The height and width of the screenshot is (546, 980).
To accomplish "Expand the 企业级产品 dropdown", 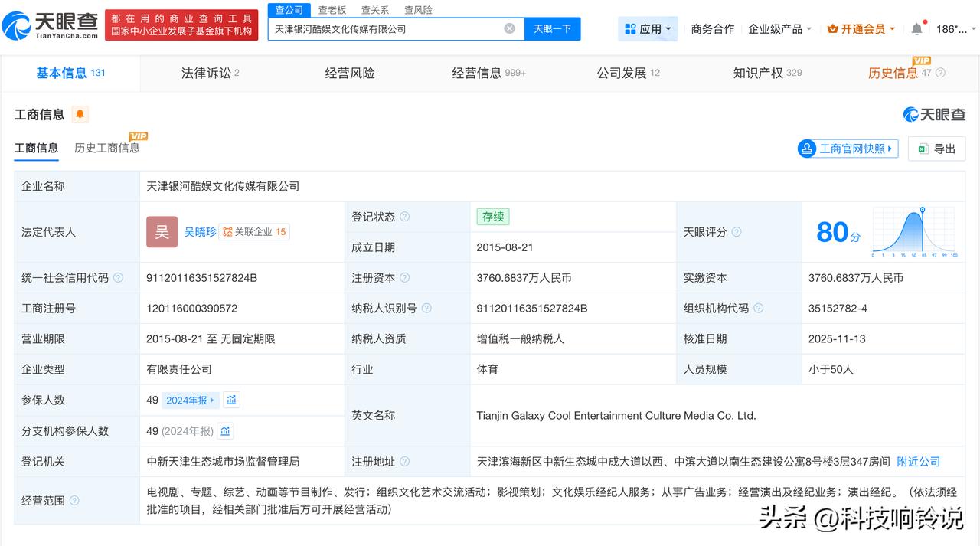I will click(x=780, y=29).
